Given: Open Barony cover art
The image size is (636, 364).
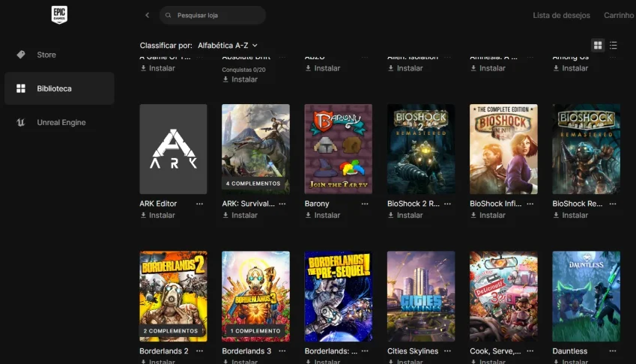Looking at the screenshot, I should pyautogui.click(x=339, y=149).
